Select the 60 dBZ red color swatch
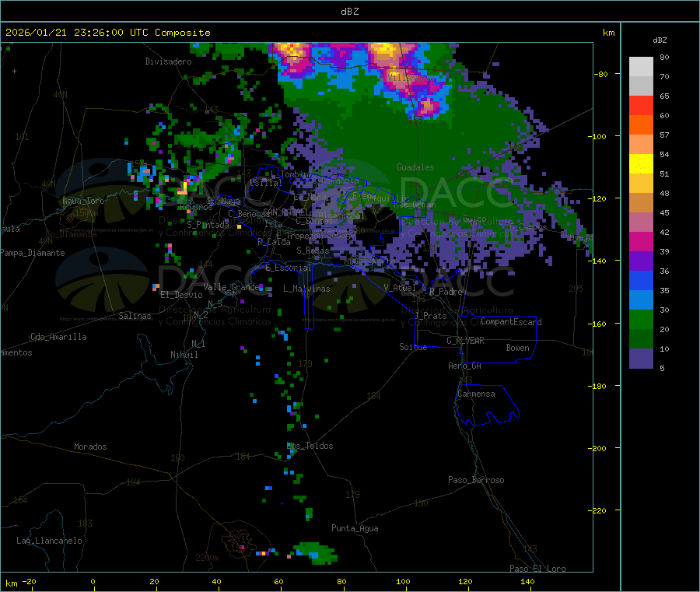 click(641, 105)
